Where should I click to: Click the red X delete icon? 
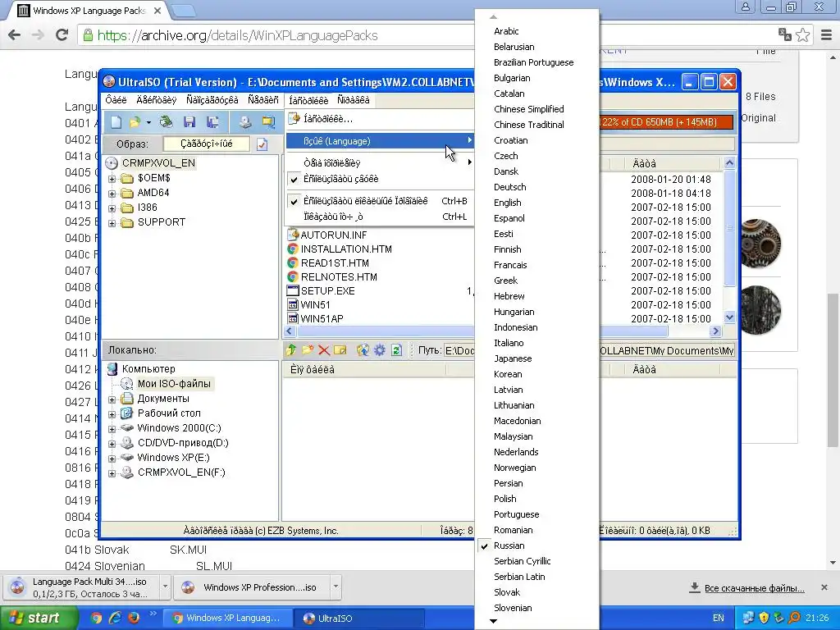323,350
